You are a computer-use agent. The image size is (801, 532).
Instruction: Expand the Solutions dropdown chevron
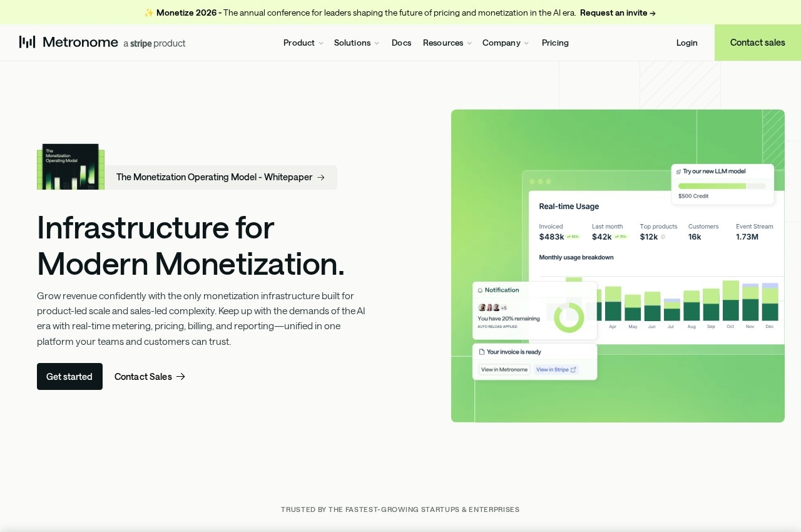tap(377, 43)
